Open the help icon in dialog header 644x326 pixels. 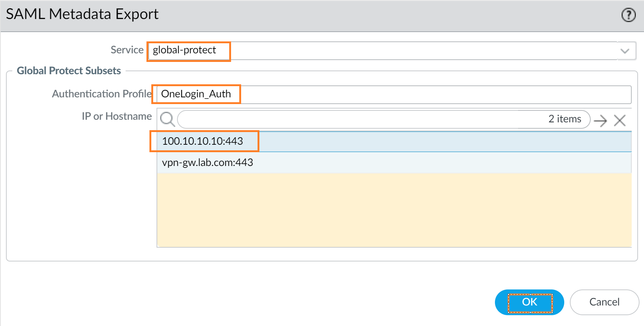tap(628, 15)
